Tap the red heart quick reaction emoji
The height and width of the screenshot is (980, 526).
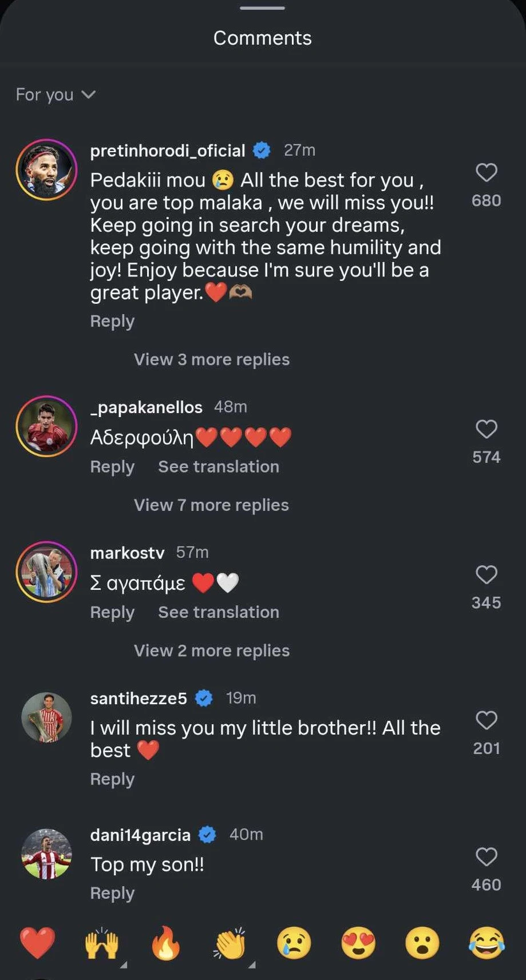coord(38,943)
